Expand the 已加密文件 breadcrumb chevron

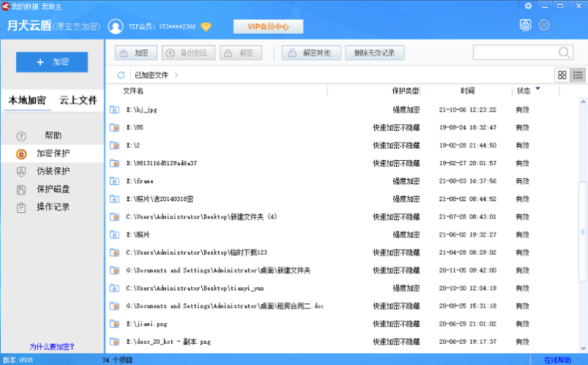coord(176,75)
